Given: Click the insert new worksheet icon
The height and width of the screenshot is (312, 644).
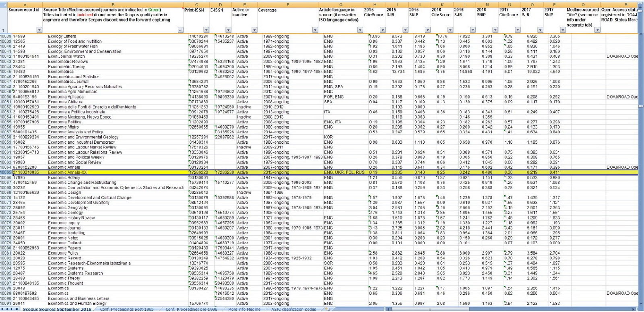Looking at the screenshot, I should [x=328, y=309].
